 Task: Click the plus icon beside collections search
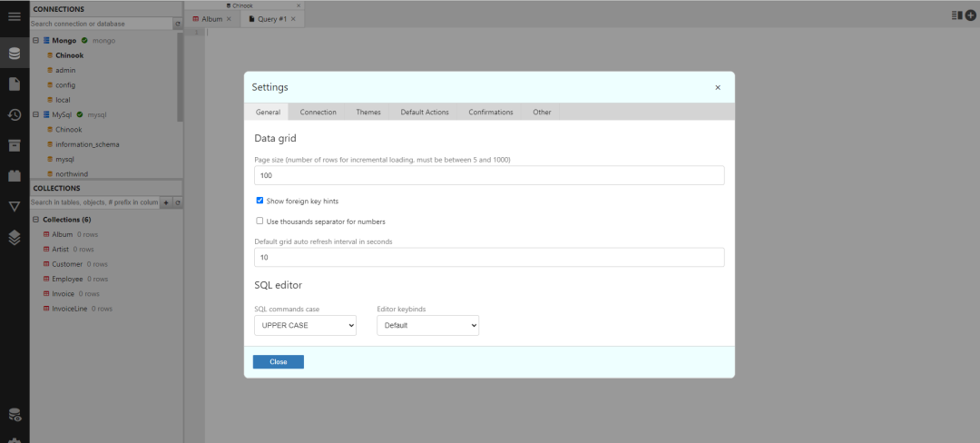pyautogui.click(x=166, y=202)
